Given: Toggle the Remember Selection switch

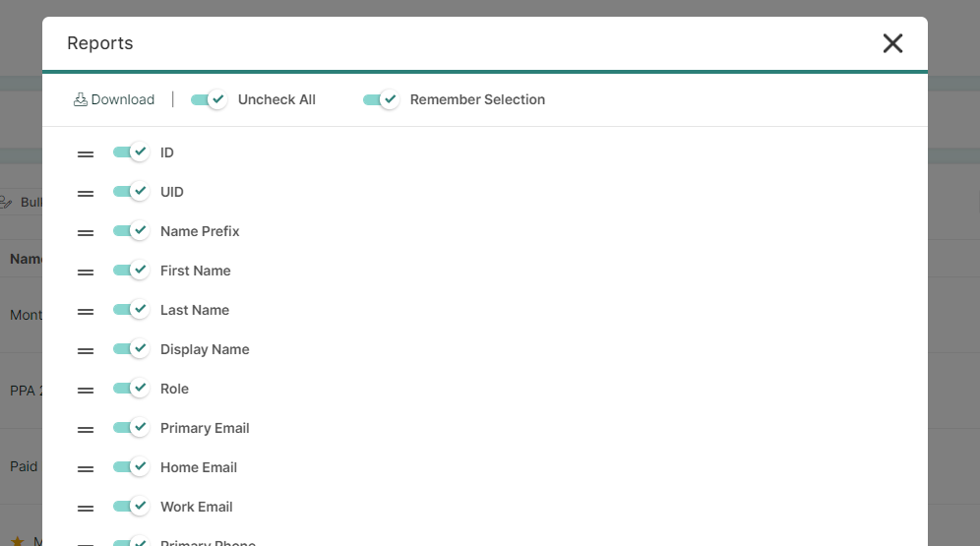Looking at the screenshot, I should point(381,99).
